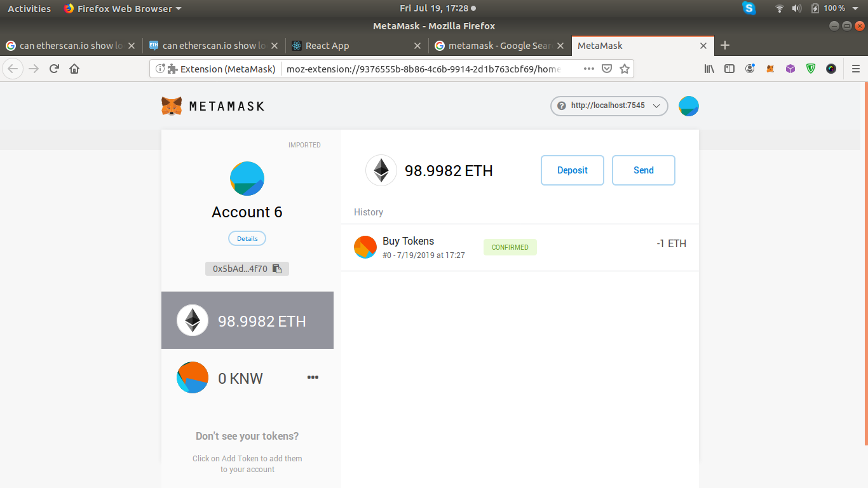Select the 98.9982 ETH asset row
Viewport: 868px width, 488px height.
247,320
